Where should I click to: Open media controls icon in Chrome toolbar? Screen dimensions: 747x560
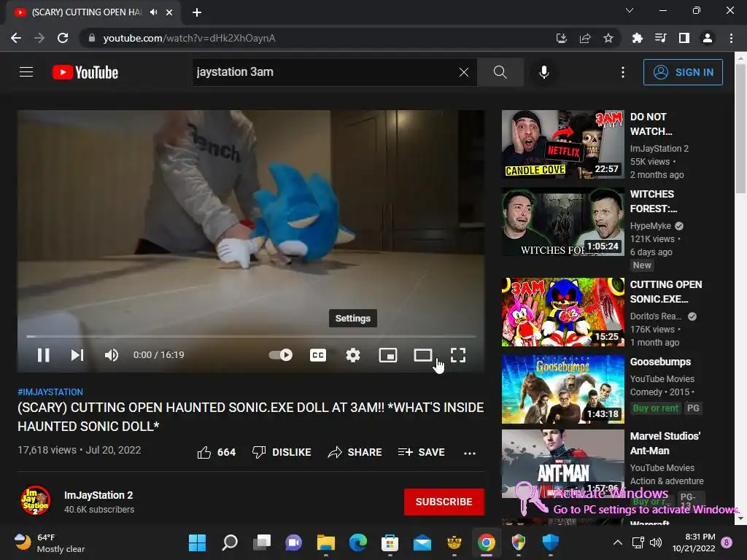660,38
